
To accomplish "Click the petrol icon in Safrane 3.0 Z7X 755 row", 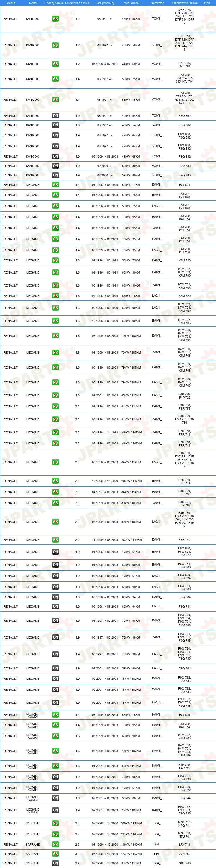I will [56, 854].
